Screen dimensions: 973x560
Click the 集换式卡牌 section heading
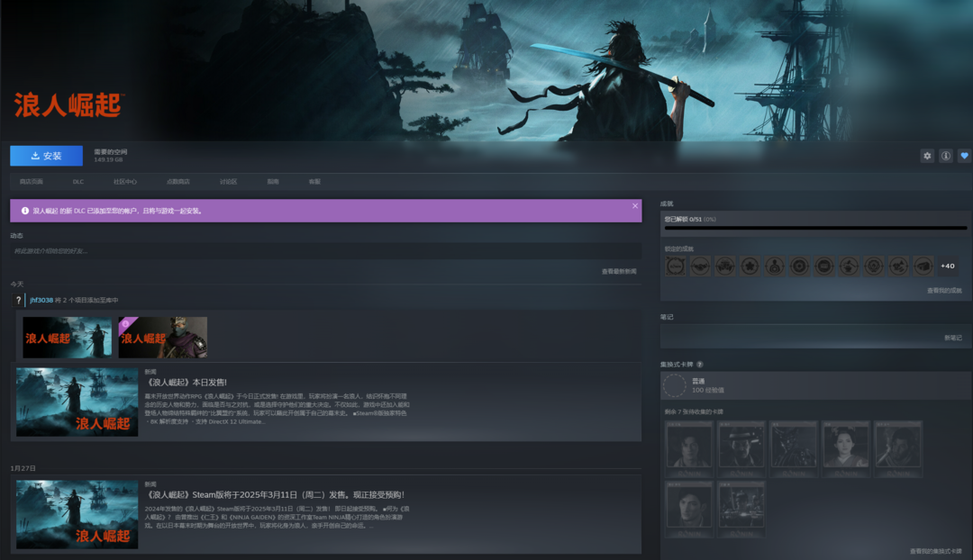click(x=677, y=365)
